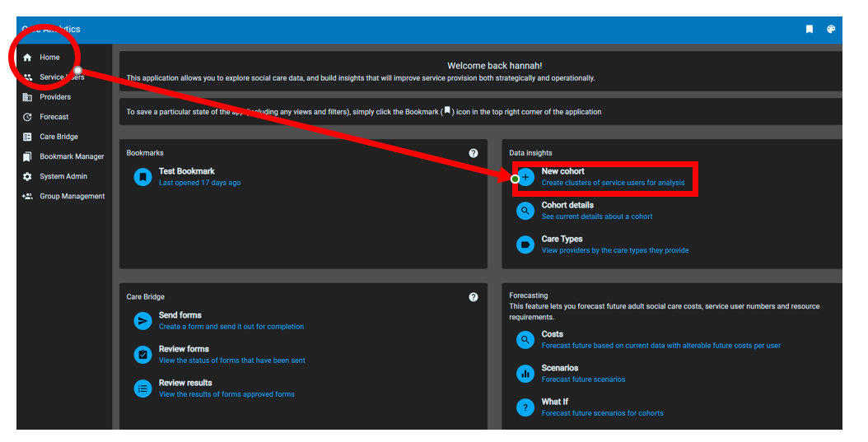Open the What If forecasting link
Image resolution: width=868 pixels, height=442 pixels.
[x=555, y=402]
